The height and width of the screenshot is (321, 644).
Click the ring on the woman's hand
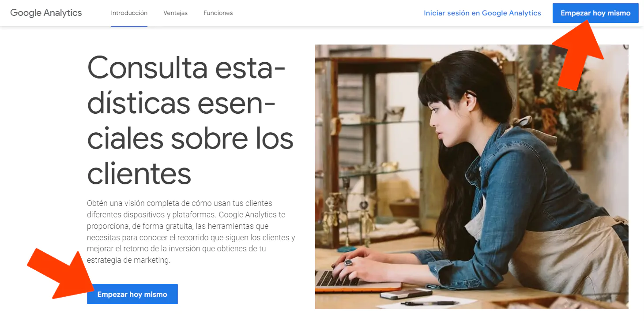(x=349, y=263)
